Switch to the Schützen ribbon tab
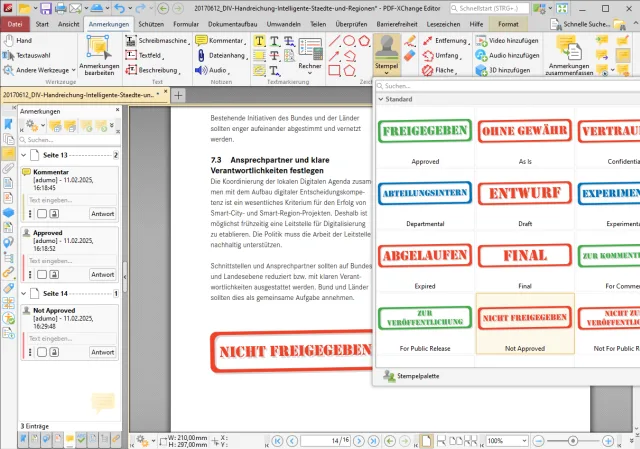Viewport: 640px width, 449px height. coord(152,22)
